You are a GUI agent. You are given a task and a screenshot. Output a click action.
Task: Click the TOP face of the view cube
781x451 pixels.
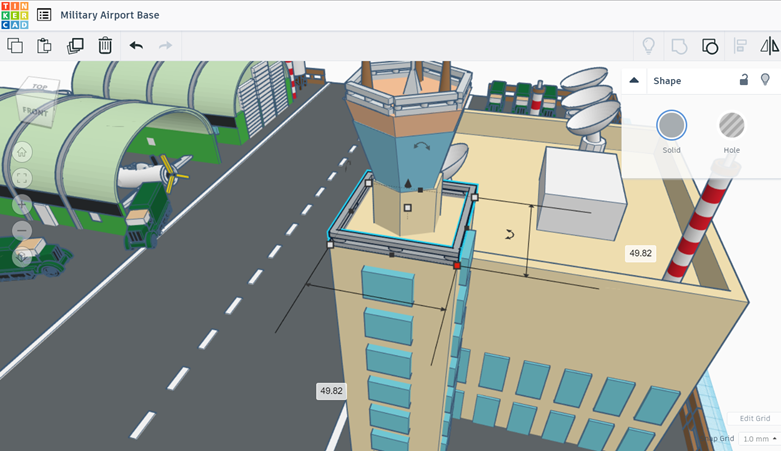[39, 87]
